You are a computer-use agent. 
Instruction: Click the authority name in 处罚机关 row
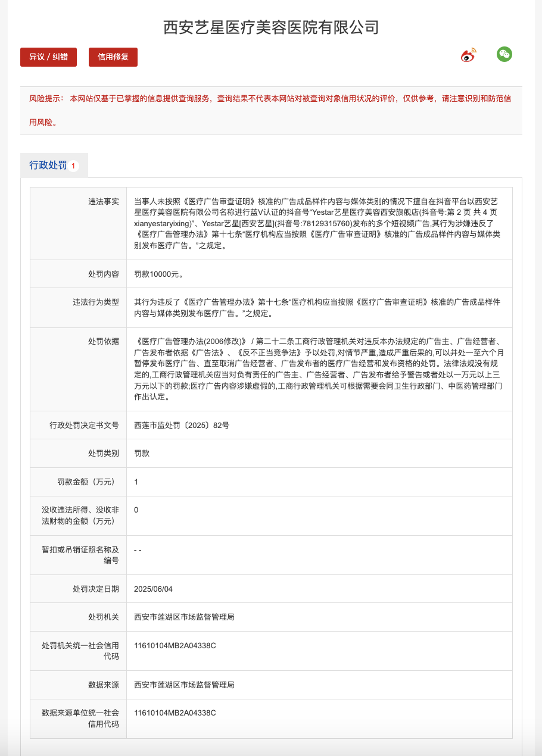(x=184, y=617)
